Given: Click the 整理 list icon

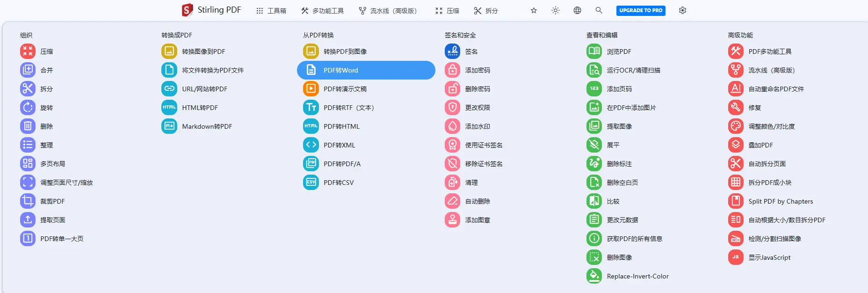Looking at the screenshot, I should (28, 145).
